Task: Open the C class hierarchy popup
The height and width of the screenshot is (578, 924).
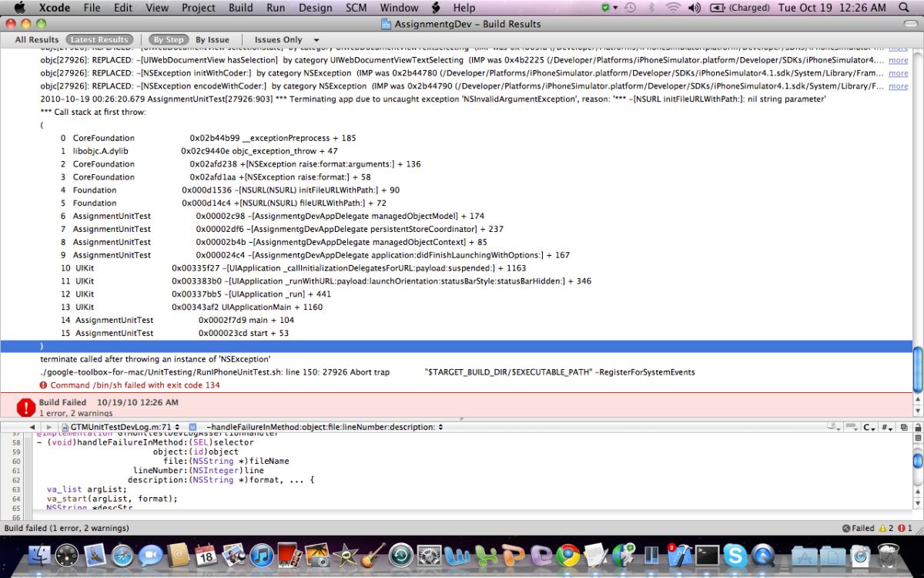Action: pos(869,426)
